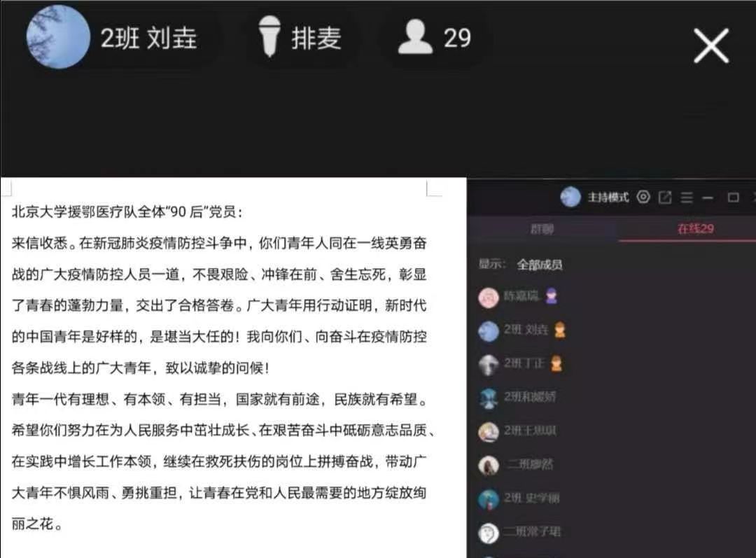This screenshot has height=558, width=756.
Task: Click the orange badge beside 2班 刘垚 in list
Action: pyautogui.click(x=559, y=330)
